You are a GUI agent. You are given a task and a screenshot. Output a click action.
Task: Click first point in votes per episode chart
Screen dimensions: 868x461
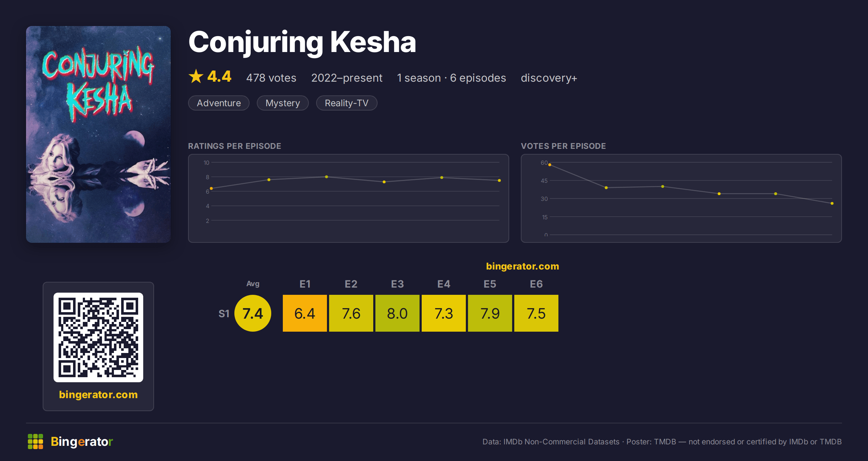550,165
